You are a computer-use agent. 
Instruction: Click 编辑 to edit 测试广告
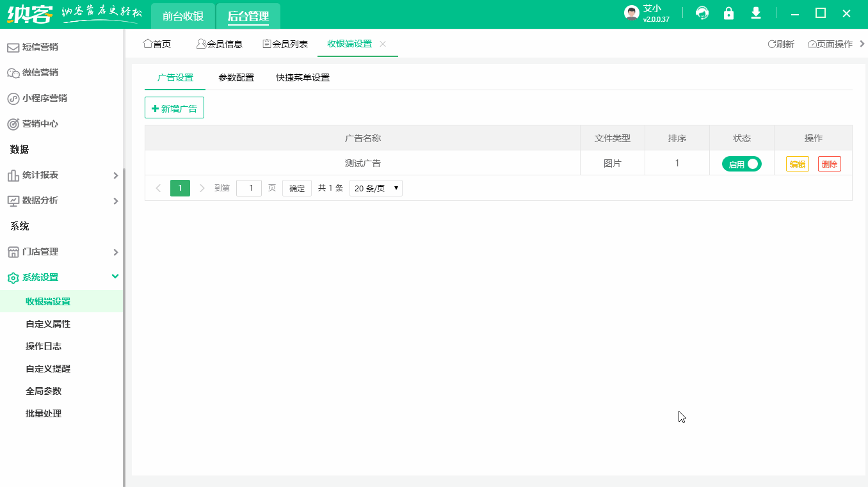point(797,163)
